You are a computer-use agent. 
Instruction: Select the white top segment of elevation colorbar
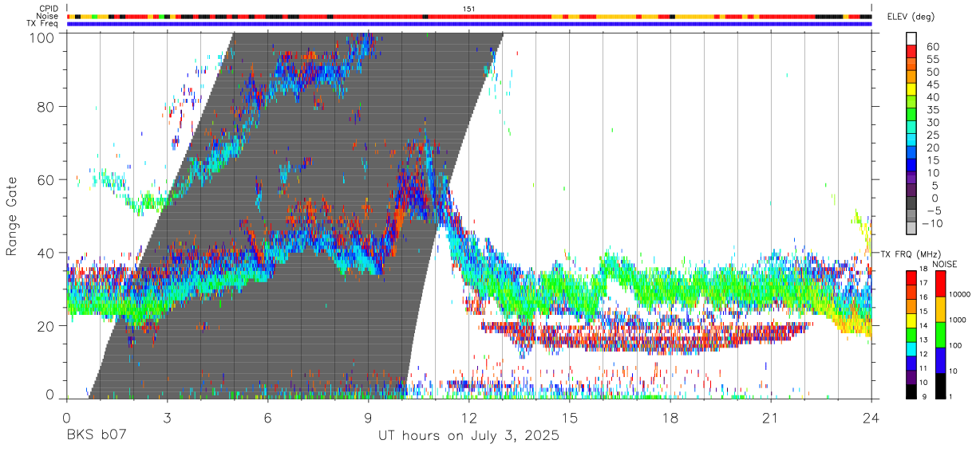coord(911,38)
